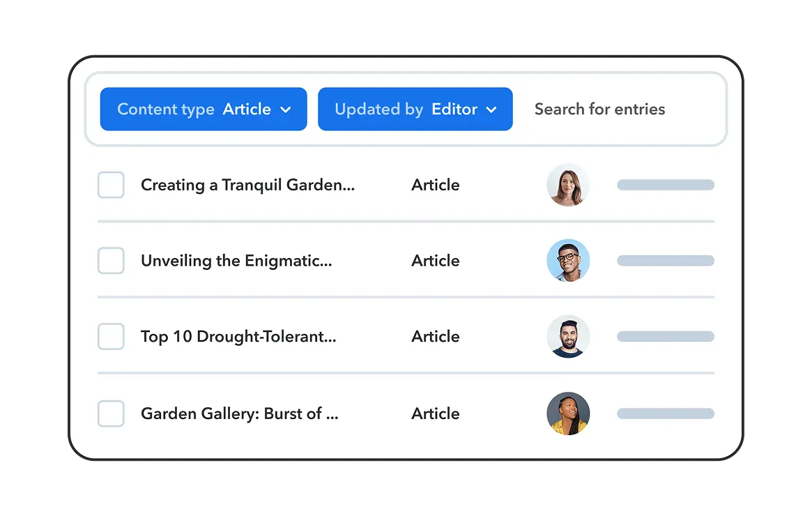Viewport: 812px width, 516px height.
Task: Open the Top 10 Drought-Tolerant article
Action: pos(240,336)
